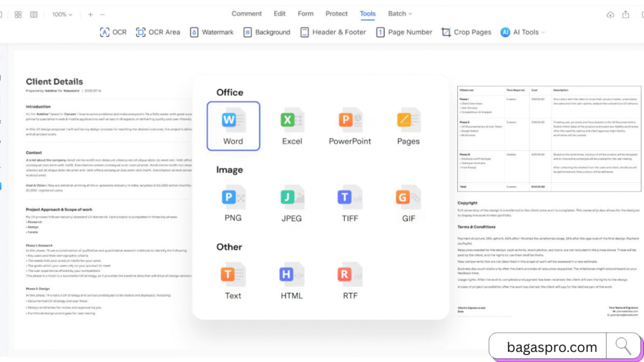Expand the AI Tools dropdown
644x362 pixels.
pos(523,32)
